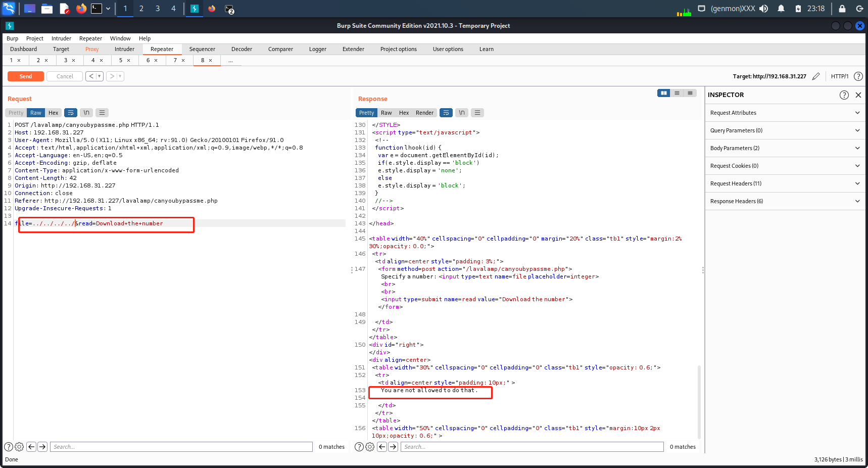This screenshot has height=468, width=868.
Task: Switch to the Extender tab
Action: click(353, 49)
